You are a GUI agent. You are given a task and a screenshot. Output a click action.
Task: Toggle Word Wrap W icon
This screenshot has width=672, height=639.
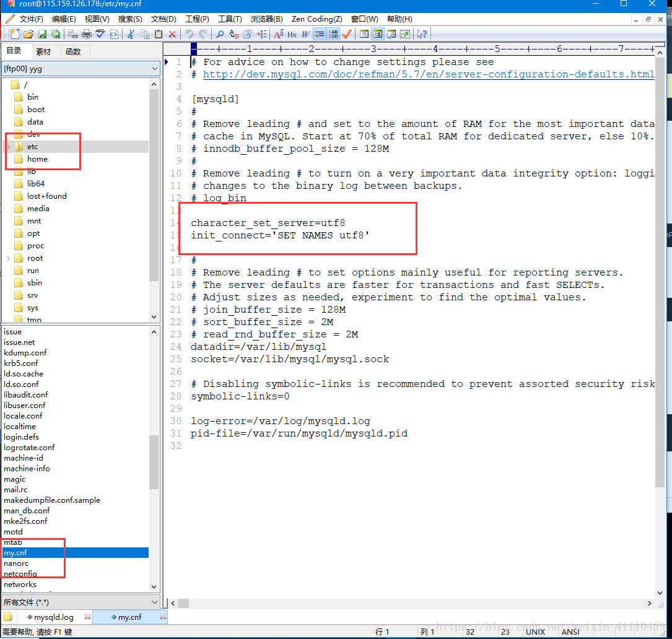(305, 34)
